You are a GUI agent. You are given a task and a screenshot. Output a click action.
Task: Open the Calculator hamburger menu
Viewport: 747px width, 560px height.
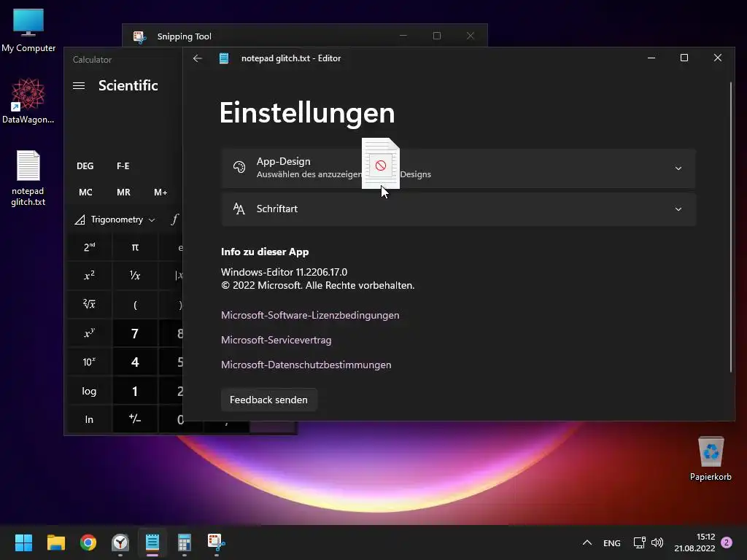(79, 86)
